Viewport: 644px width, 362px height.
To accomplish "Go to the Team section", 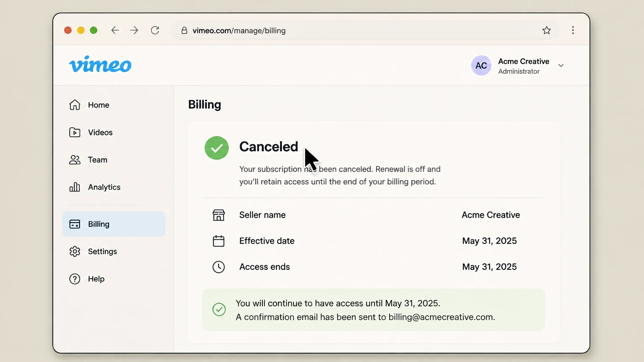I will (114, 160).
